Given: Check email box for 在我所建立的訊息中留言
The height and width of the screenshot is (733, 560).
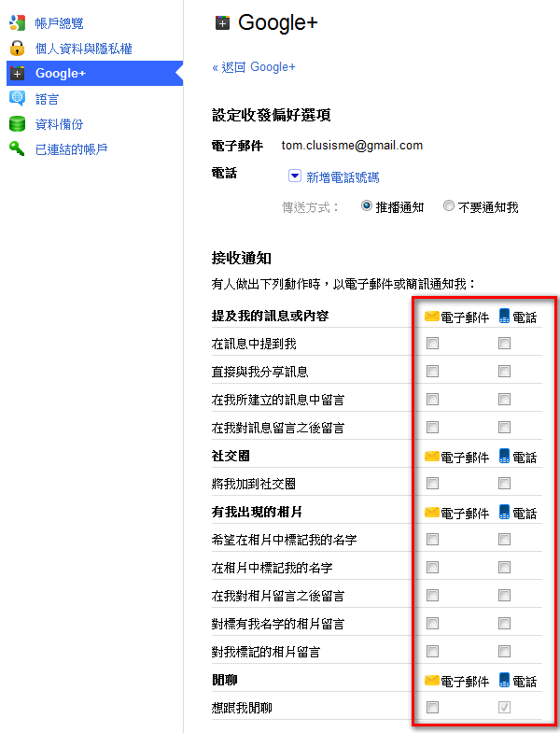Looking at the screenshot, I should click(x=432, y=400).
